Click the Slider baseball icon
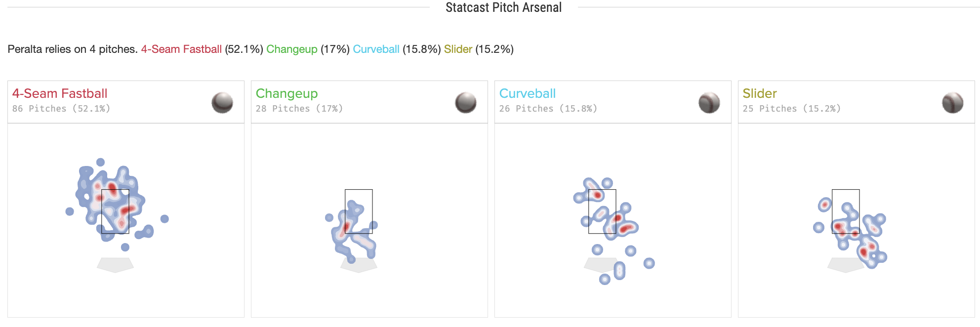Viewport: 980px width, 327px height. pos(953,103)
